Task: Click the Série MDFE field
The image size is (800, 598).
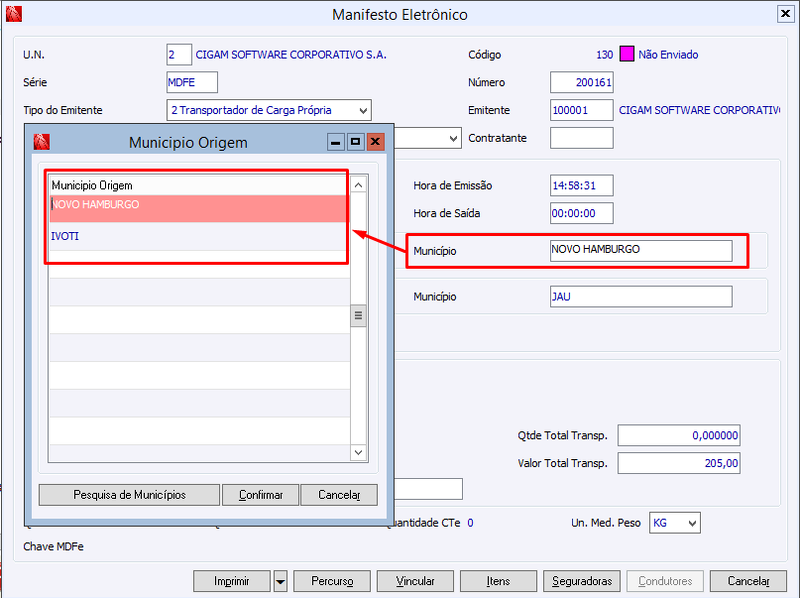Action: click(192, 82)
